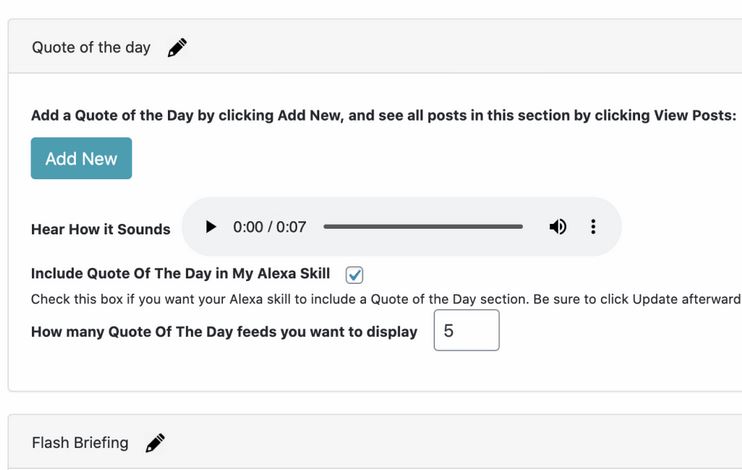Click the end of the audio seek track

click(521, 227)
